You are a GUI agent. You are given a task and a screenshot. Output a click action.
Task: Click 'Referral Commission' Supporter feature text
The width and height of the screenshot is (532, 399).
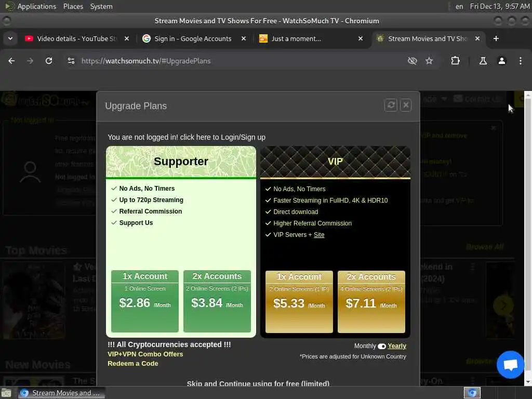point(150,211)
